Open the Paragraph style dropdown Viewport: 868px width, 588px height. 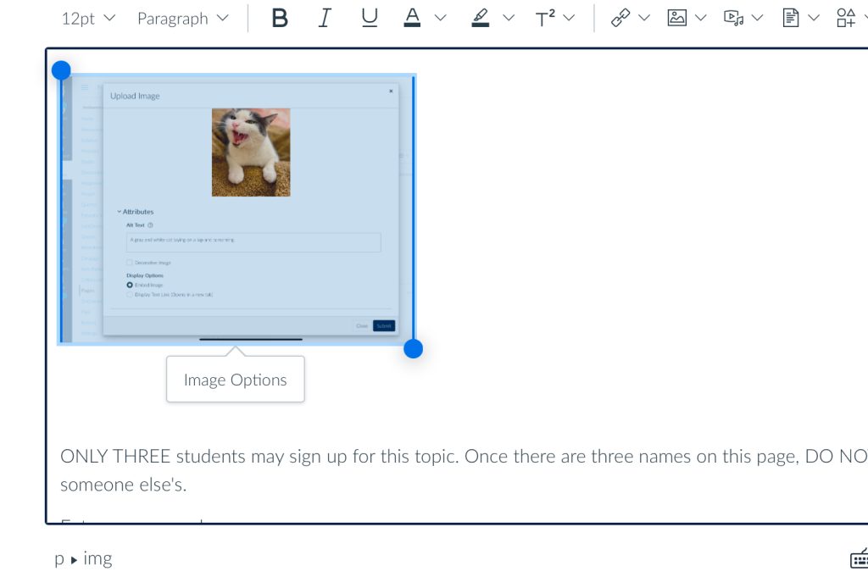click(183, 18)
